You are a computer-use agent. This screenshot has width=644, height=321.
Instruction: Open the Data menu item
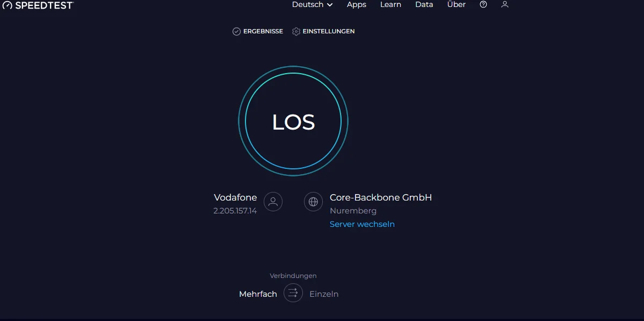(x=424, y=4)
